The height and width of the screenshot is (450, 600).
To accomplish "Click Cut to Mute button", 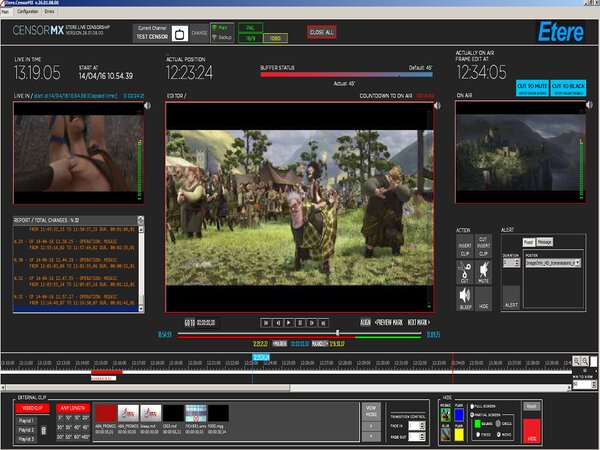I will pos(532,88).
